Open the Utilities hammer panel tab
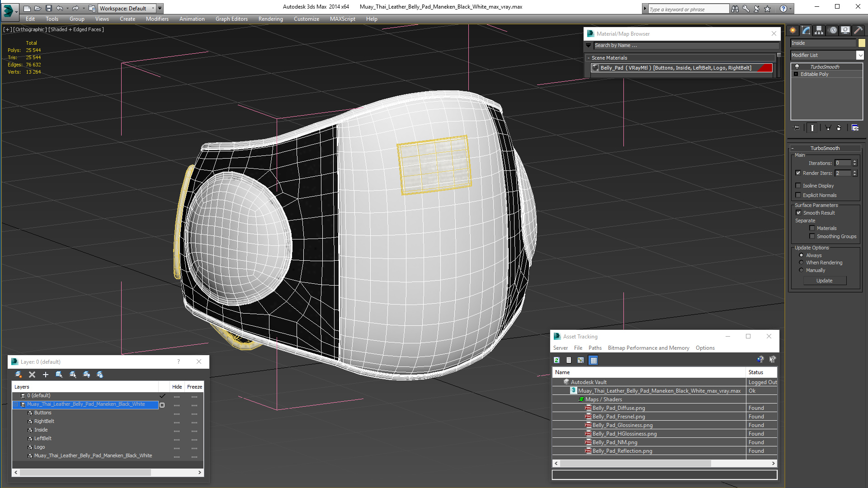Viewport: 868px width, 488px height. pyautogui.click(x=858, y=30)
